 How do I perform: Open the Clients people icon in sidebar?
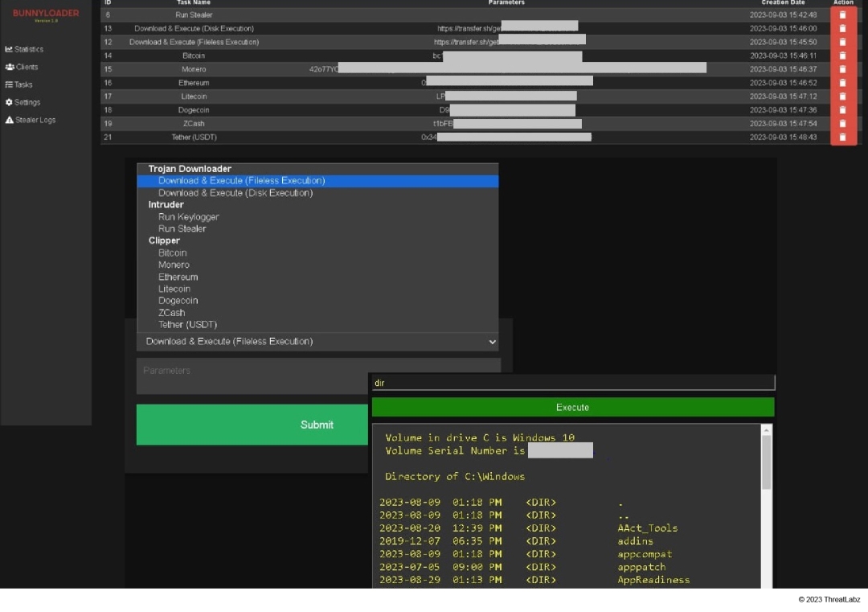(10, 67)
